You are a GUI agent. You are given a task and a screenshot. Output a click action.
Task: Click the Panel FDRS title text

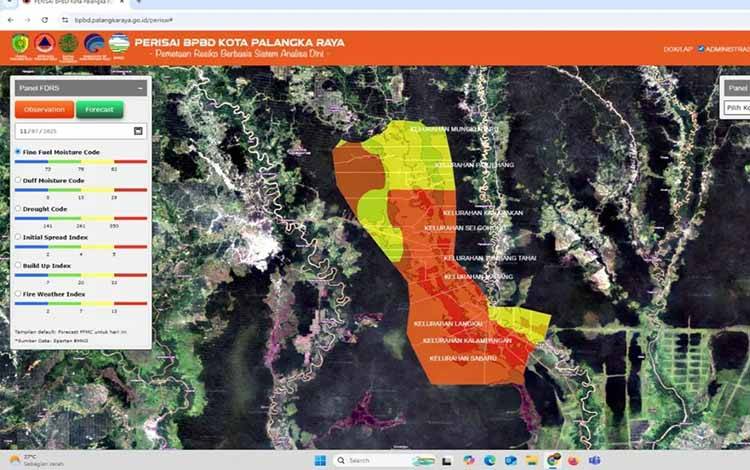(x=39, y=88)
